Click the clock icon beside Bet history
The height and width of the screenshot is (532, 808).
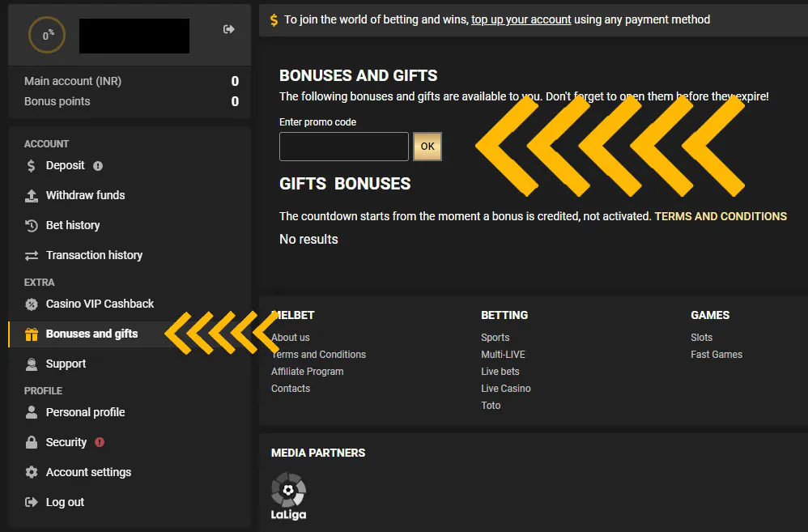tap(32, 225)
